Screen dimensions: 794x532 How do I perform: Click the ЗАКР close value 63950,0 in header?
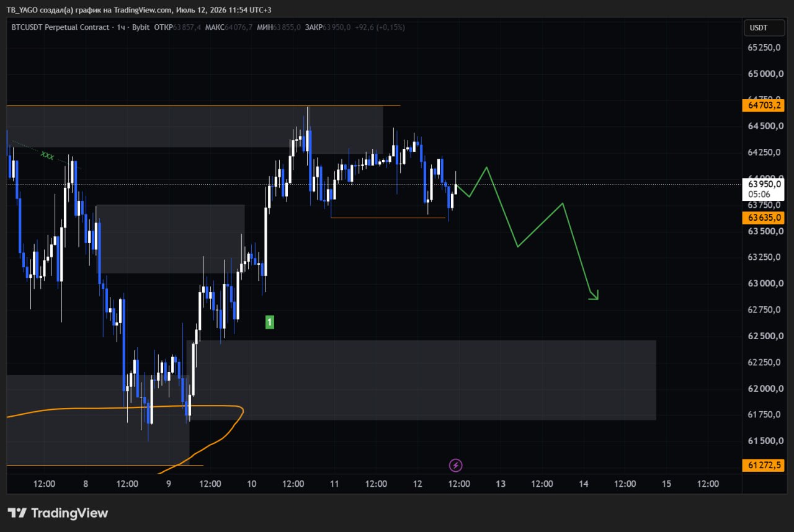337,27
